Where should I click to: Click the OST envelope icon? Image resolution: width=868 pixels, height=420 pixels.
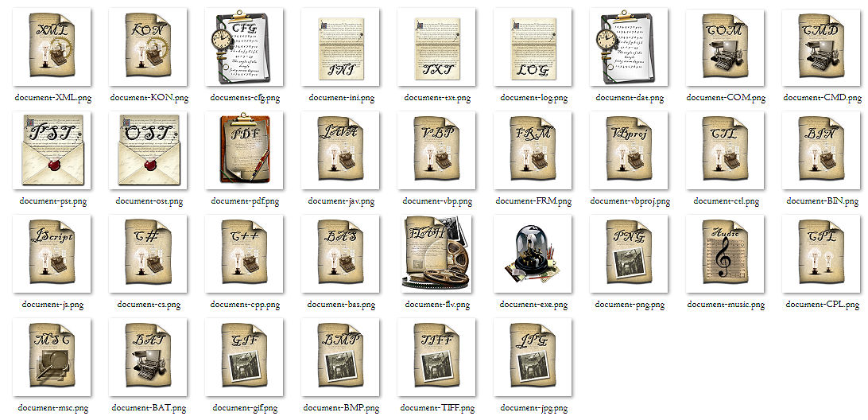pyautogui.click(x=148, y=150)
